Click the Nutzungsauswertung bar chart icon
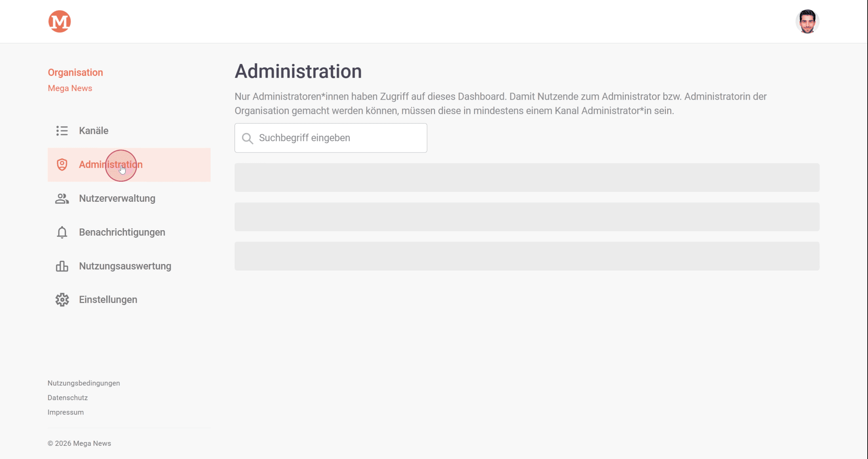This screenshot has height=459, width=868. 62,266
